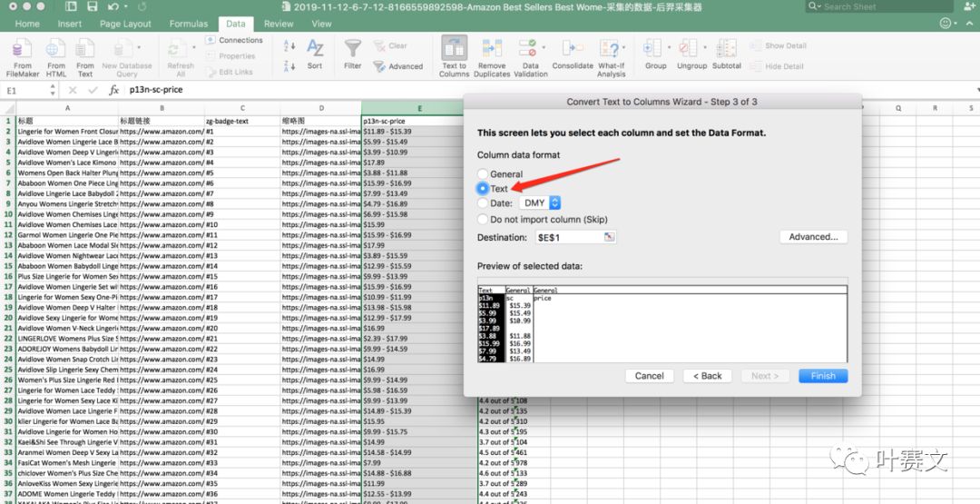Expand What-If Analysis dropdown arrow
The image size is (980, 504).
pos(623,47)
